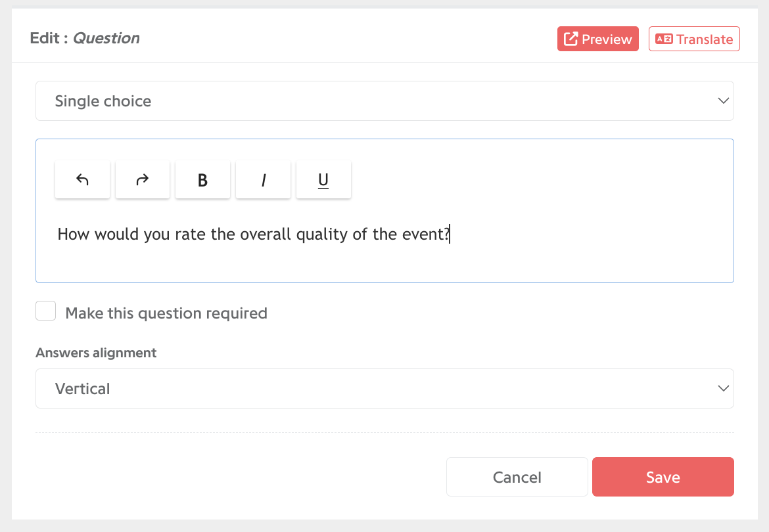Save the question changes

tap(663, 477)
